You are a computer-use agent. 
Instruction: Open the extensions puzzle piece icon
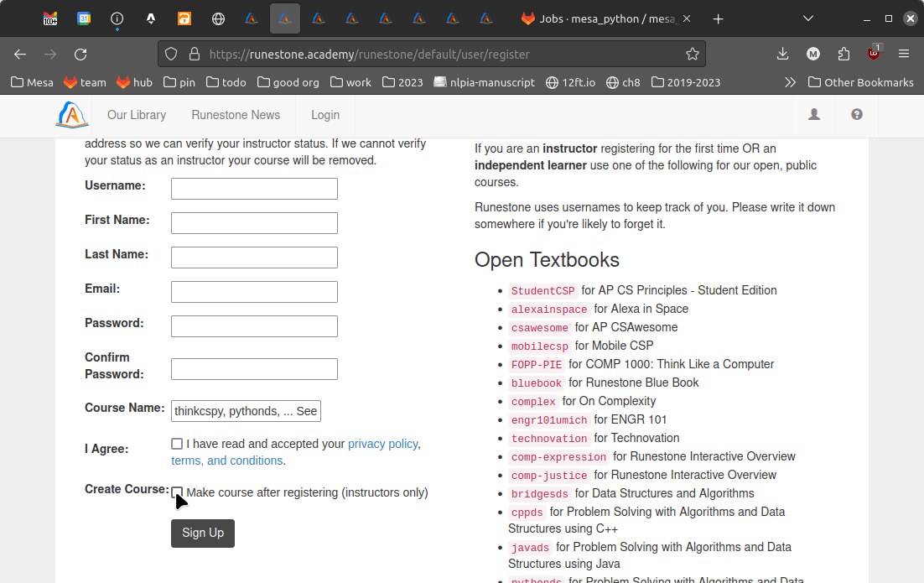[x=844, y=54]
